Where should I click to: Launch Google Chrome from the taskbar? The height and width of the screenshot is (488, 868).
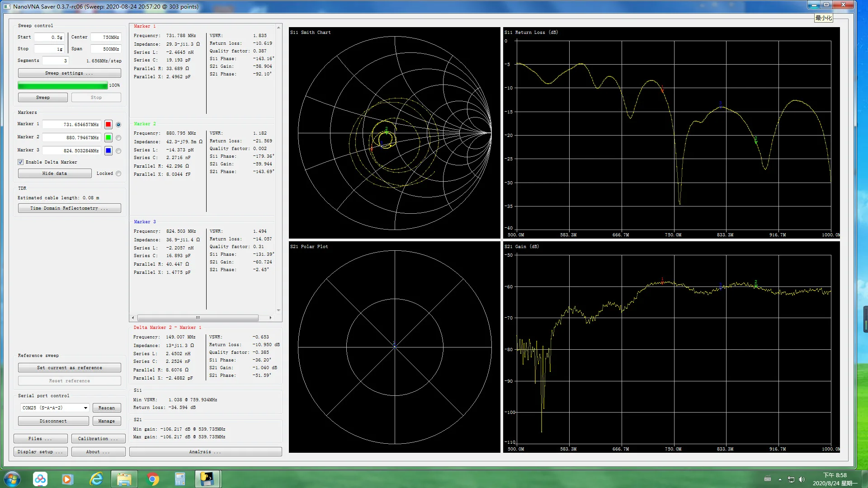coord(153,479)
